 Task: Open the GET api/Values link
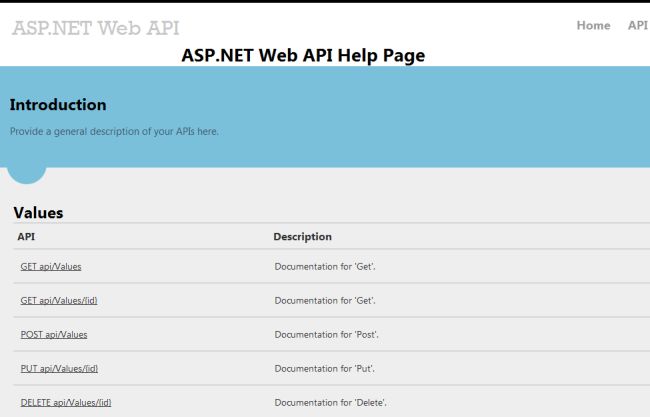[x=51, y=267]
